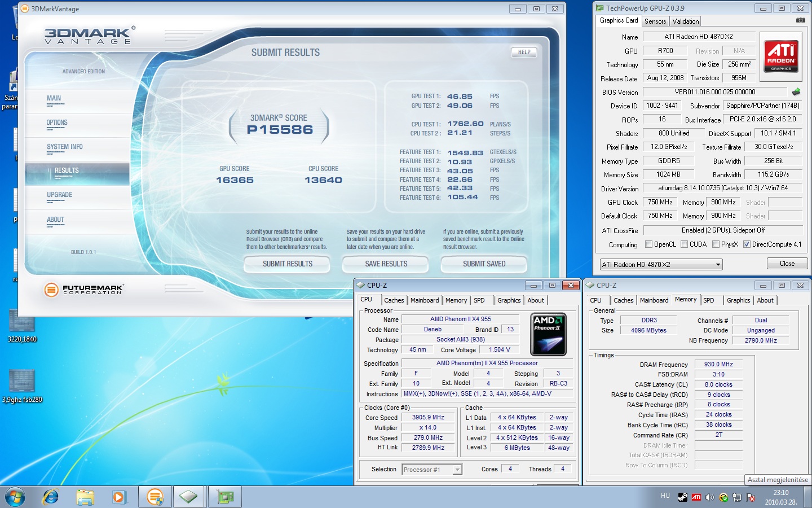Switch to the Sensors tab in GPU-Z
This screenshot has height=508, width=812.
coord(655,21)
